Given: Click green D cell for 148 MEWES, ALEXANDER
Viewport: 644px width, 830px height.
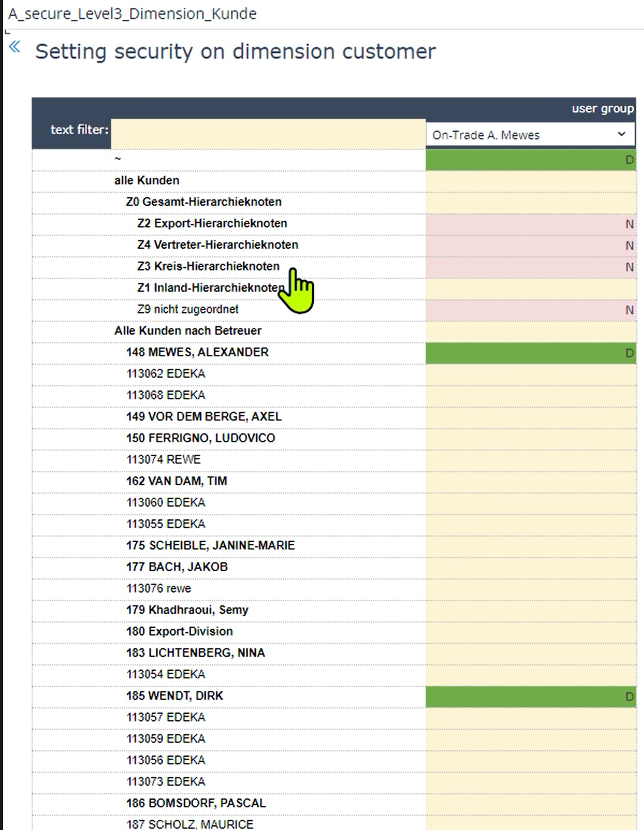Looking at the screenshot, I should point(530,353).
